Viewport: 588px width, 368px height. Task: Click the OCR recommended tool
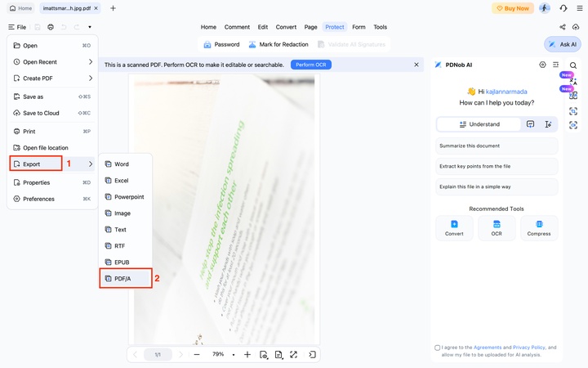coord(497,228)
